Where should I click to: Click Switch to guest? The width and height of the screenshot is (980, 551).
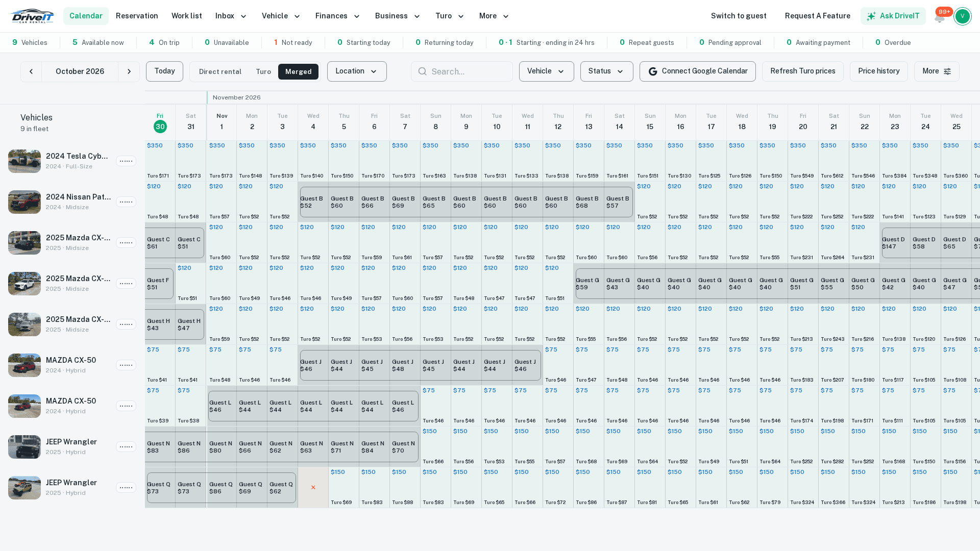click(739, 16)
